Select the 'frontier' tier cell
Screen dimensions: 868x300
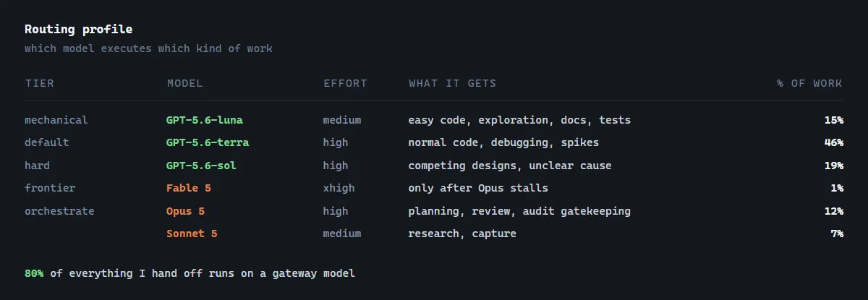(x=50, y=188)
